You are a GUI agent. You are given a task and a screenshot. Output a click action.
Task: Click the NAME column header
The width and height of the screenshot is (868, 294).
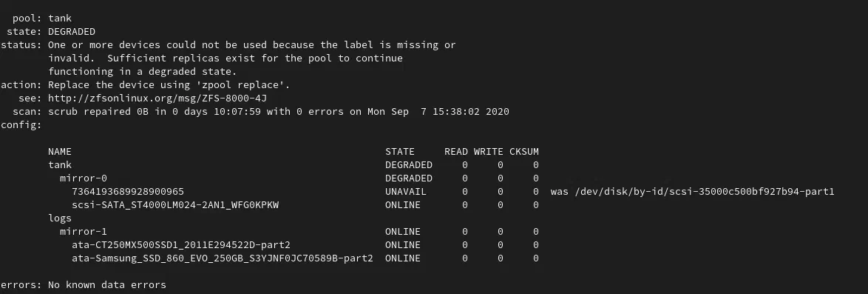(x=60, y=151)
